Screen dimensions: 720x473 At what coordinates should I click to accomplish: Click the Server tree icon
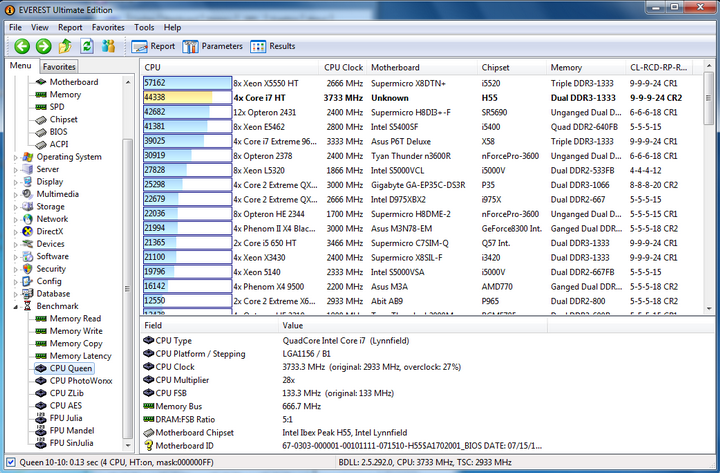[28, 169]
